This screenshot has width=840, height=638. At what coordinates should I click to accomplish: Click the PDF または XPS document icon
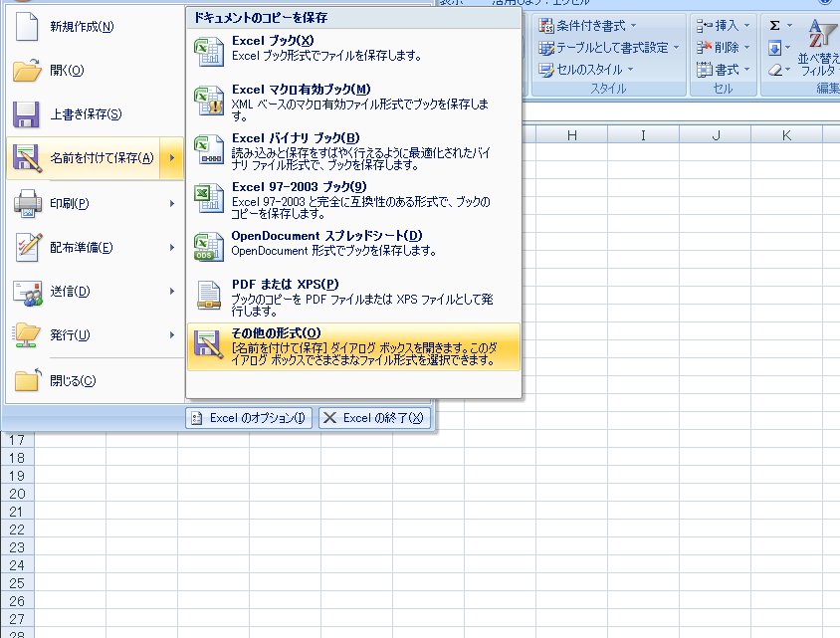[208, 296]
